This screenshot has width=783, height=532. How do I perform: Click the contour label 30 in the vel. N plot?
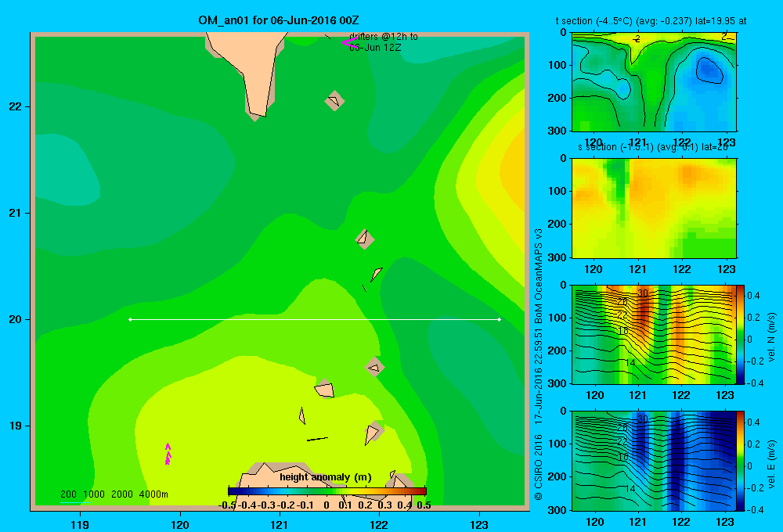coord(643,293)
